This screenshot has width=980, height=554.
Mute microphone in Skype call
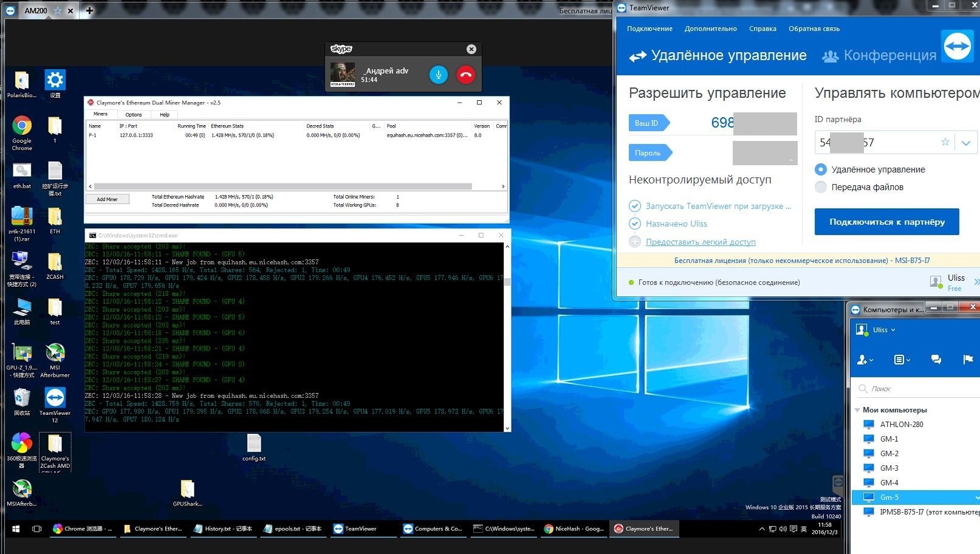[x=438, y=75]
